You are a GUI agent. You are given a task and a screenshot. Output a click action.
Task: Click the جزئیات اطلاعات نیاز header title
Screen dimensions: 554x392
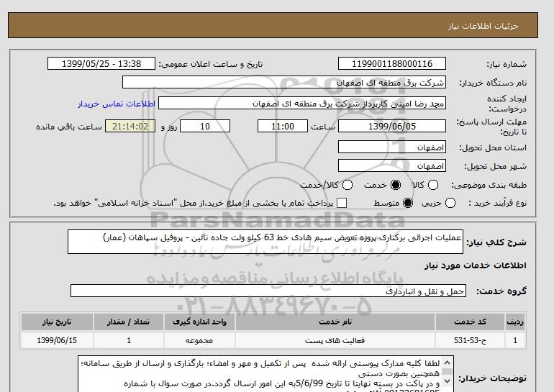[483, 26]
